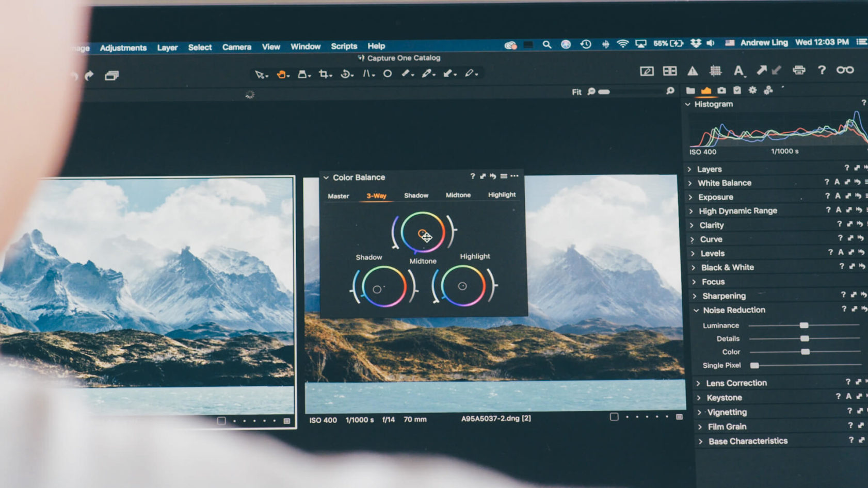Switch to the Library folder tool tab

691,89
